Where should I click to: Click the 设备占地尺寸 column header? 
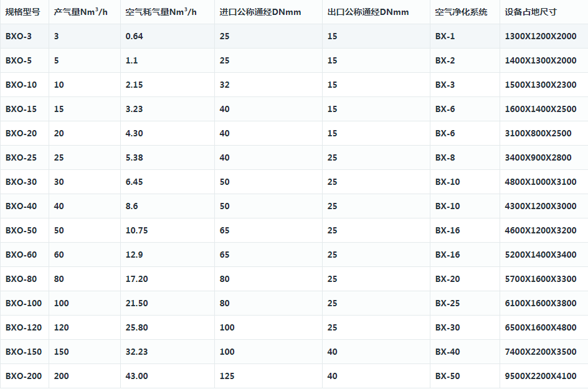point(531,12)
